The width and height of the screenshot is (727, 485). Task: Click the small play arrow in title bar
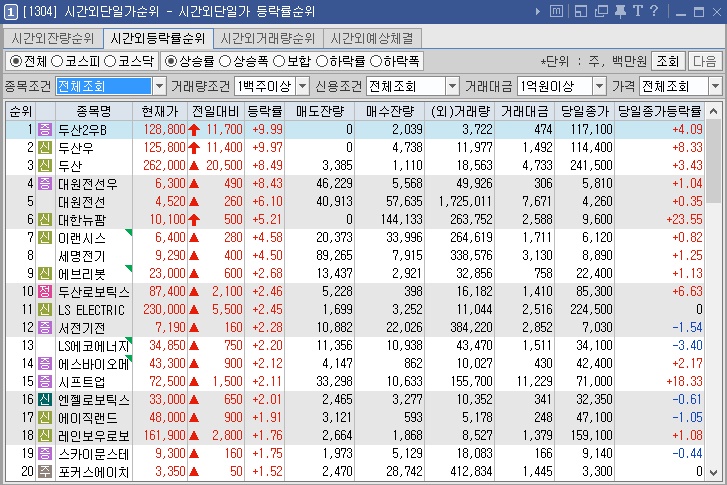[x=538, y=11]
